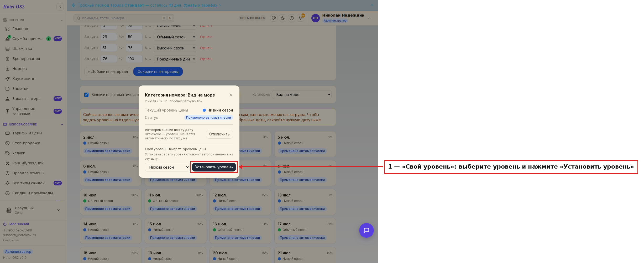644x263 pixels.
Task: Toggle the automatic application checkbox
Action: coord(86,95)
